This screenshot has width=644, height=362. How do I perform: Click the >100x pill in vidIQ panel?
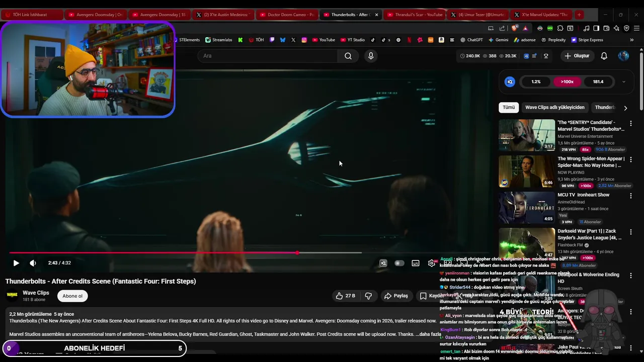click(567, 81)
